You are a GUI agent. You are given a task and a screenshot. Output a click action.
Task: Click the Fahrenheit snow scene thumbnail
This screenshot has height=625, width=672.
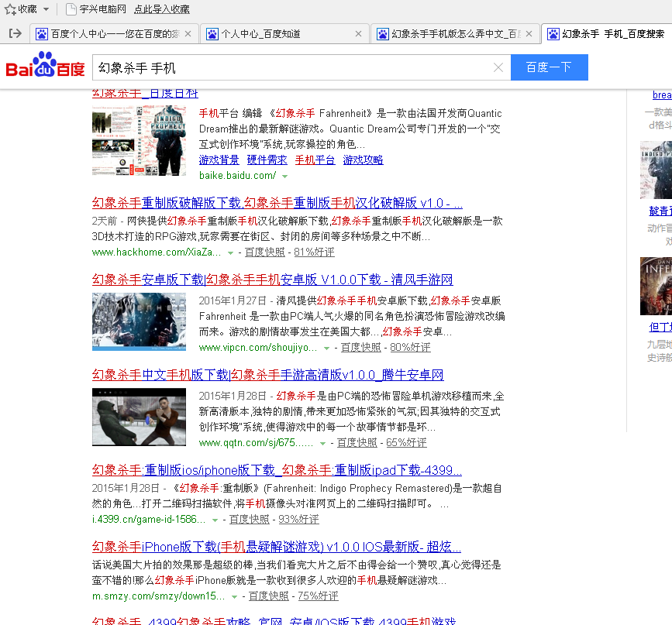point(139,321)
